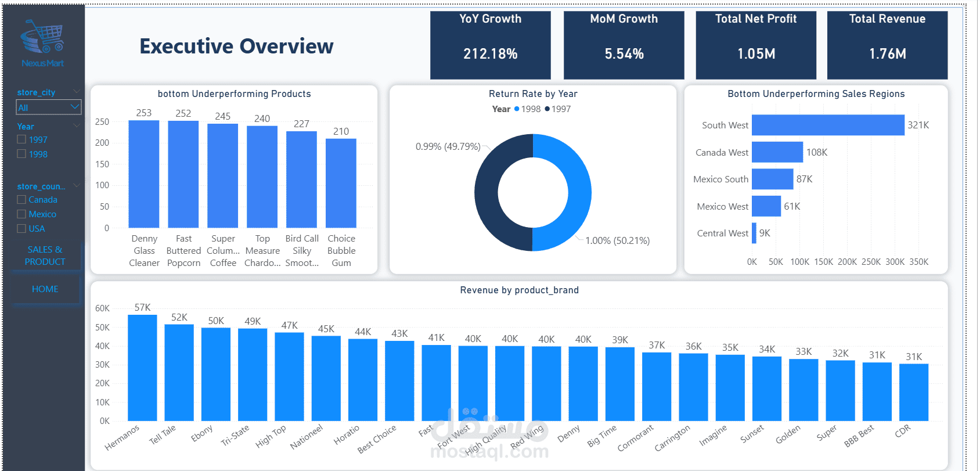This screenshot has width=980, height=471.
Task: Click the Super brand revenue bar
Action: pos(841,391)
